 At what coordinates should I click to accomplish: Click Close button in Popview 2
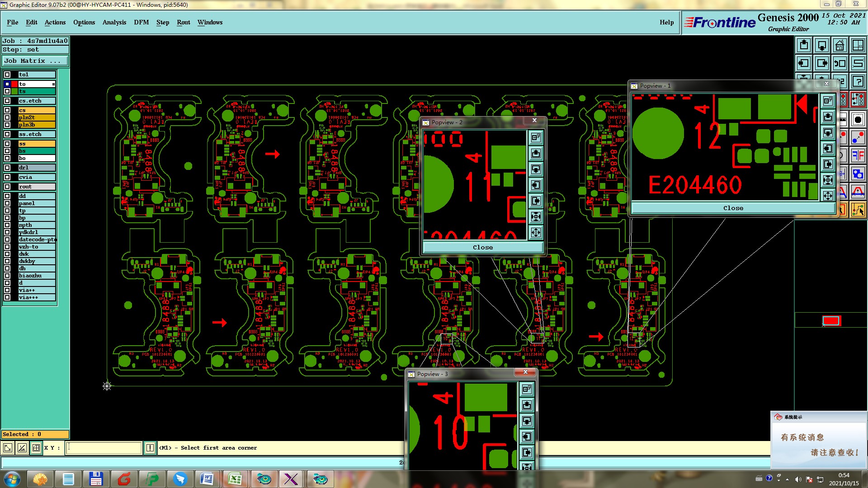(x=483, y=248)
